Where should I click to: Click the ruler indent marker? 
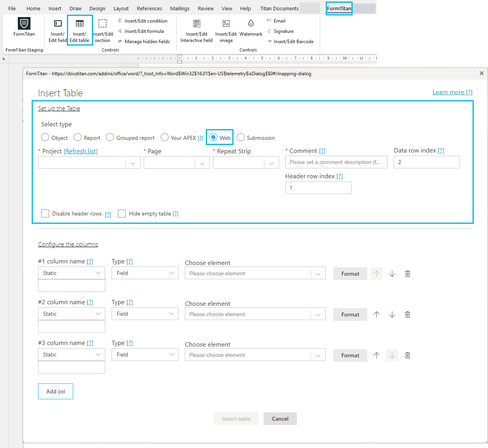(x=179, y=58)
